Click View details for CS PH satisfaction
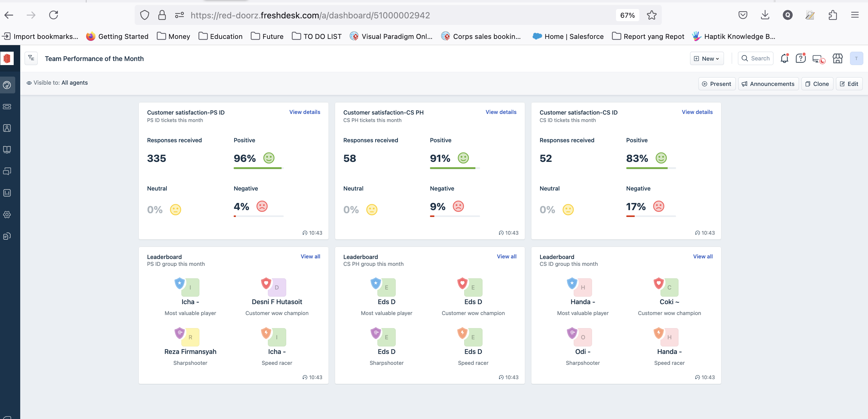The width and height of the screenshot is (868, 419). coord(501,112)
